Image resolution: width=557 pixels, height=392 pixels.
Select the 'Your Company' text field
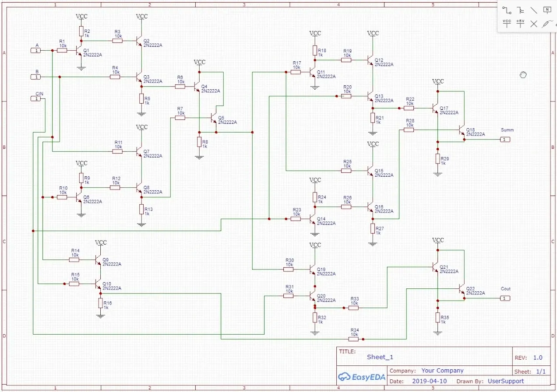442,371
